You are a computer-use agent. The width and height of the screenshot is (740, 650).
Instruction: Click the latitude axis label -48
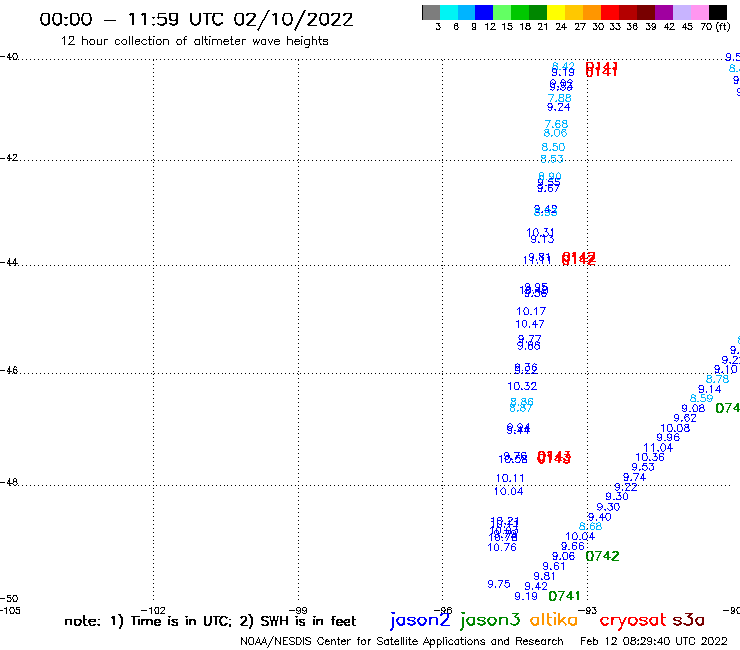[9, 482]
